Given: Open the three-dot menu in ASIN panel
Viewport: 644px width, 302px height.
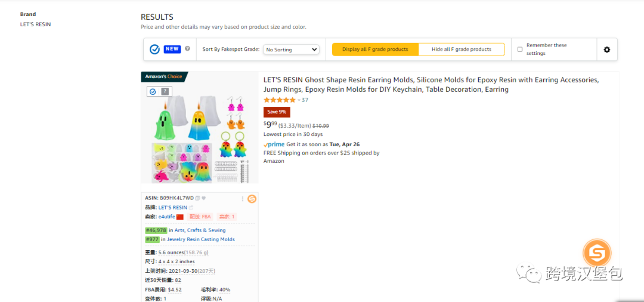Looking at the screenshot, I should [x=242, y=199].
